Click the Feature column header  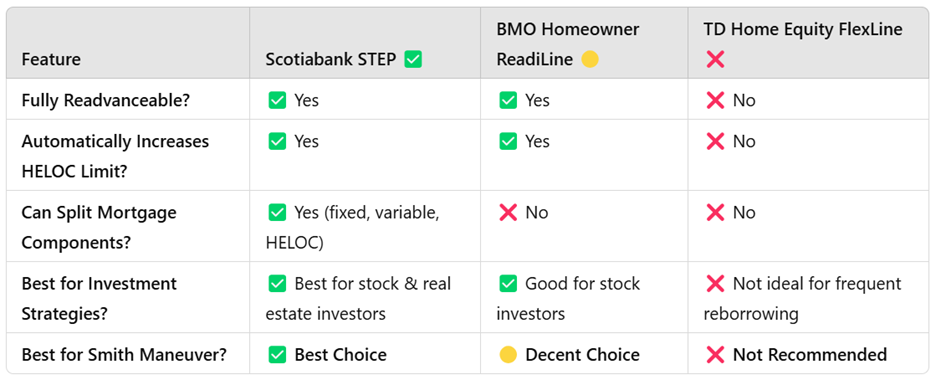51,60
